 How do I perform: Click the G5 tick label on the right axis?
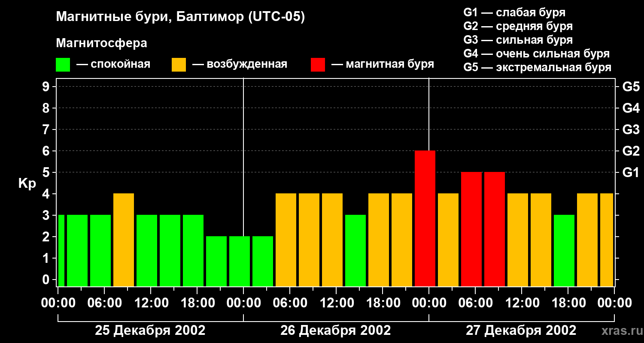[631, 87]
